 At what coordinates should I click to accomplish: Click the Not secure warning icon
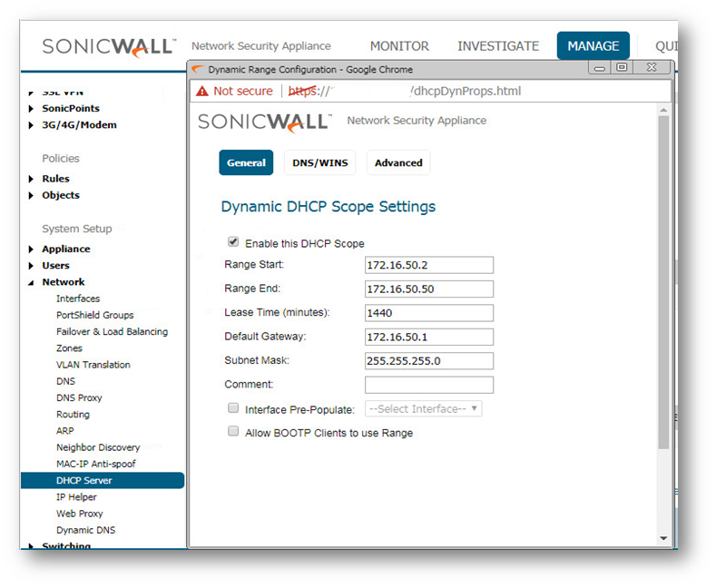point(201,92)
